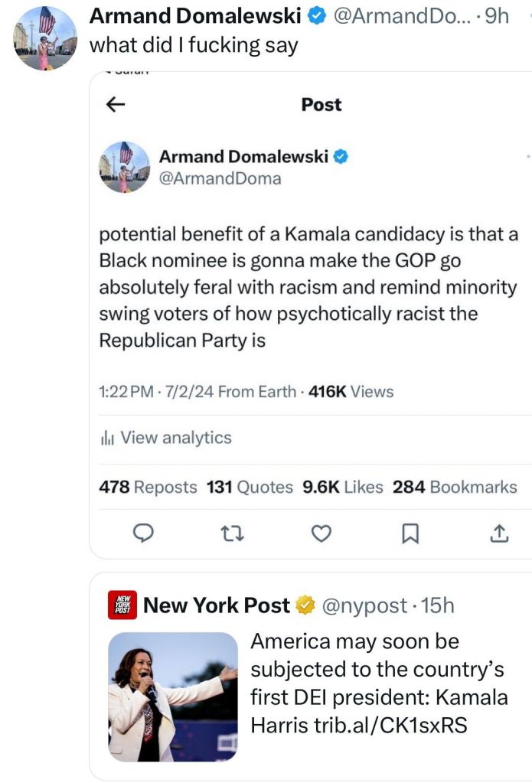Open the @ArmandDoma handle in quoted post
Screen dimensions: 532x783
point(220,178)
